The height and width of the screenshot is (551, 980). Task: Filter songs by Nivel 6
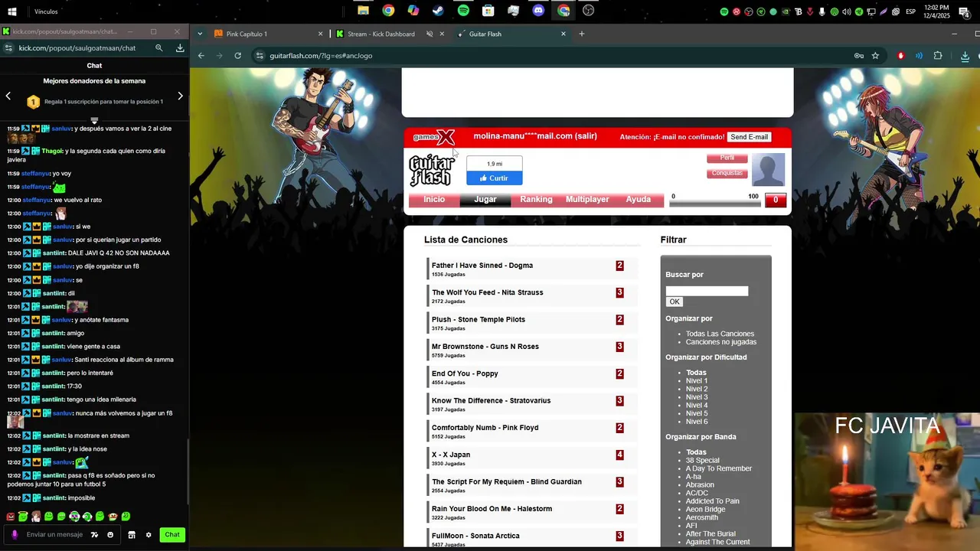pyautogui.click(x=697, y=422)
